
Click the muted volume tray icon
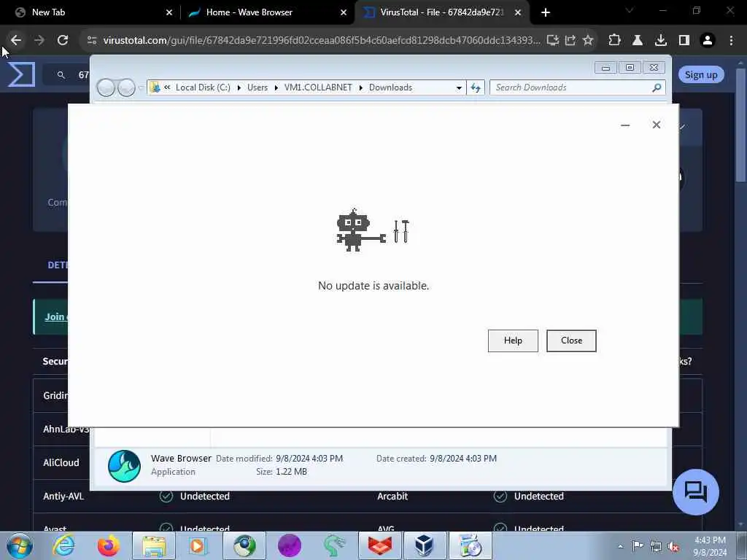[674, 546]
